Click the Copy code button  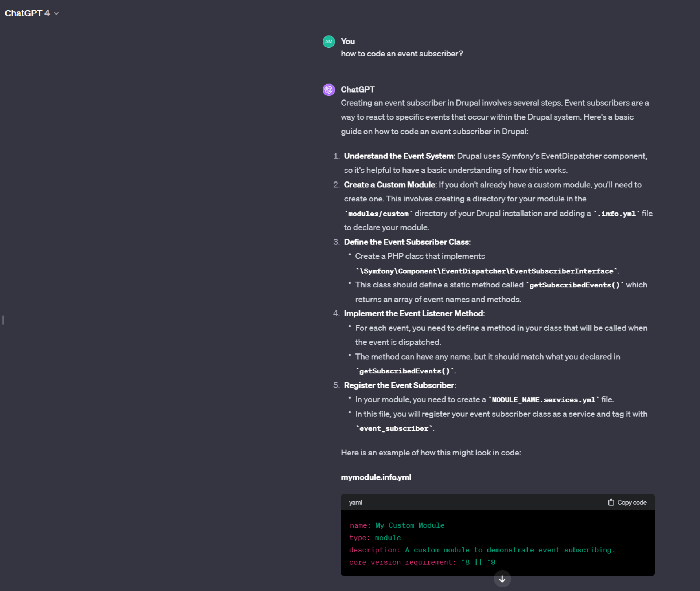(x=627, y=502)
